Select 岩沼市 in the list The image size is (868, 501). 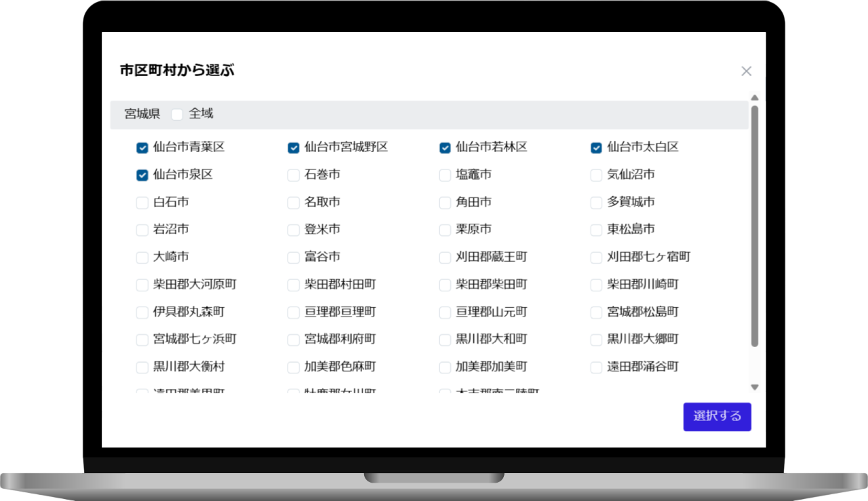point(142,231)
